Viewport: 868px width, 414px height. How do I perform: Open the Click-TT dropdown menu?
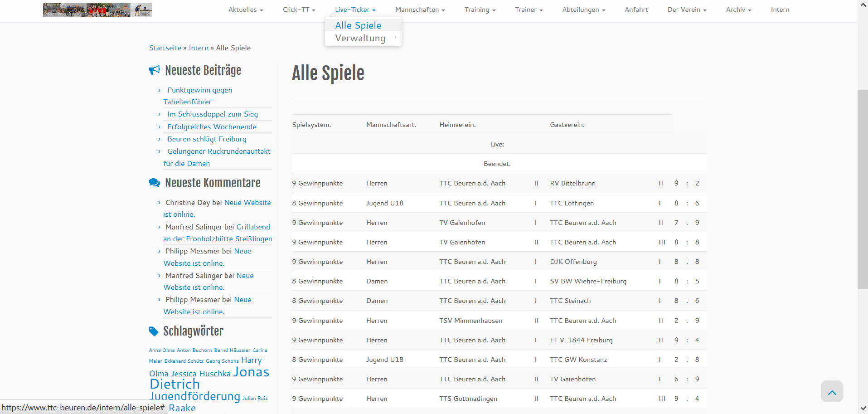[x=299, y=10]
